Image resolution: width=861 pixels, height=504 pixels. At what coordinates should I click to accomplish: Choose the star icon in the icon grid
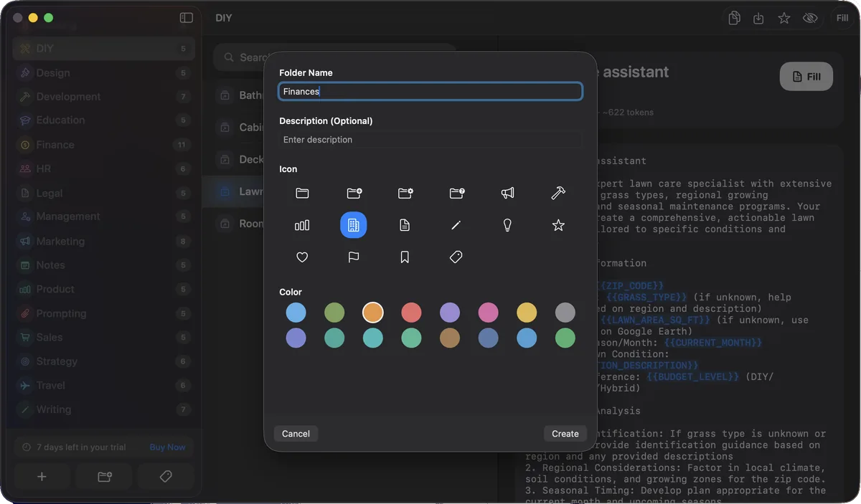(558, 225)
